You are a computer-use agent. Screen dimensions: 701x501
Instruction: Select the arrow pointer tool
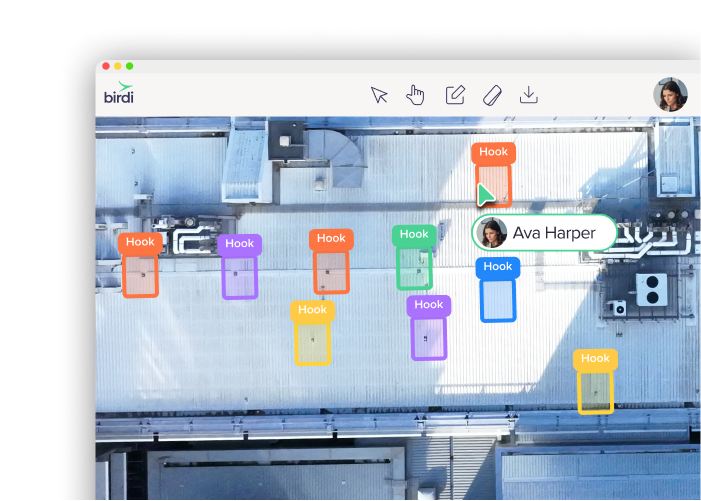point(379,95)
